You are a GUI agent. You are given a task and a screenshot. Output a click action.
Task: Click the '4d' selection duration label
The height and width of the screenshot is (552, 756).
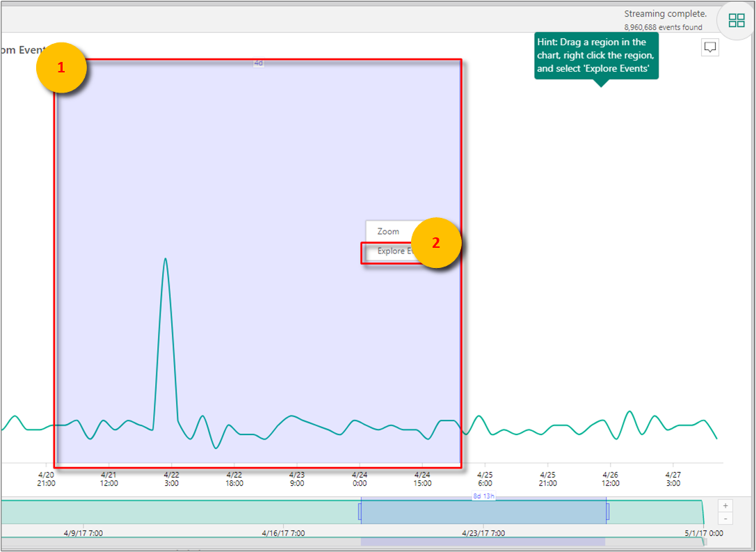pos(258,63)
